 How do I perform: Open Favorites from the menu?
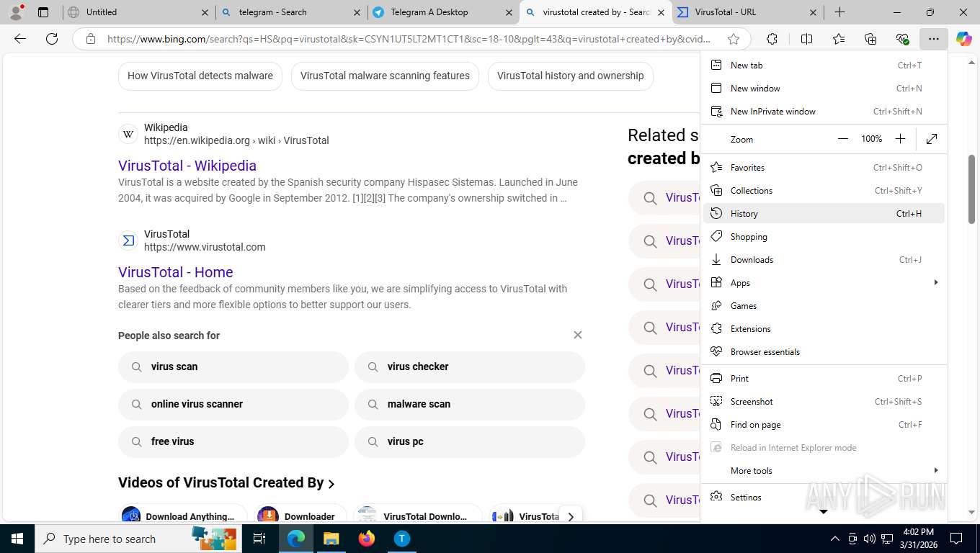pyautogui.click(x=824, y=168)
